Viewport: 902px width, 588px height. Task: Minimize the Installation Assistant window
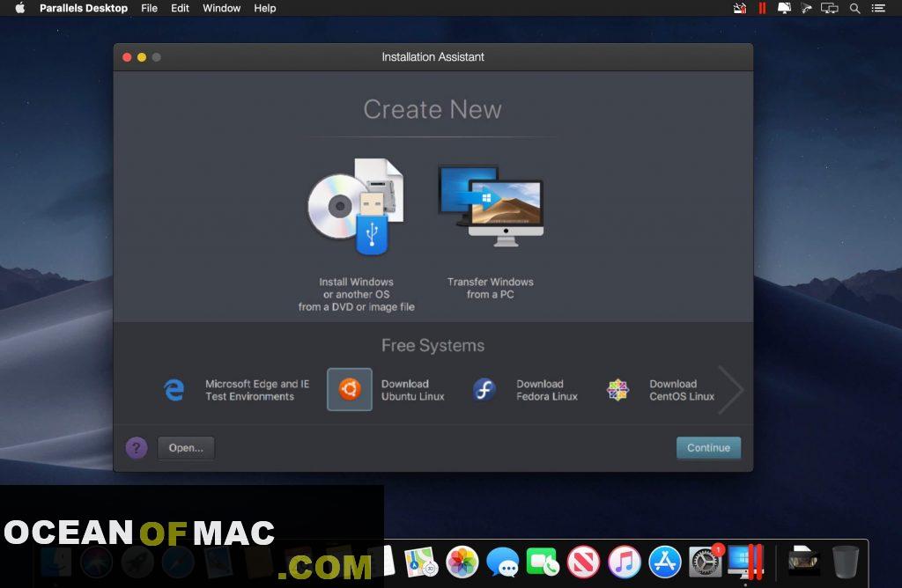pyautogui.click(x=142, y=57)
